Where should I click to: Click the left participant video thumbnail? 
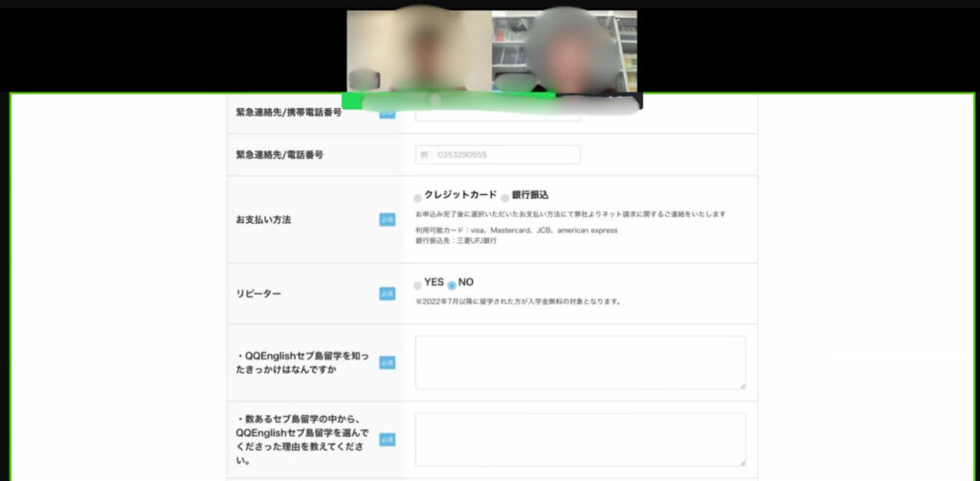point(419,52)
